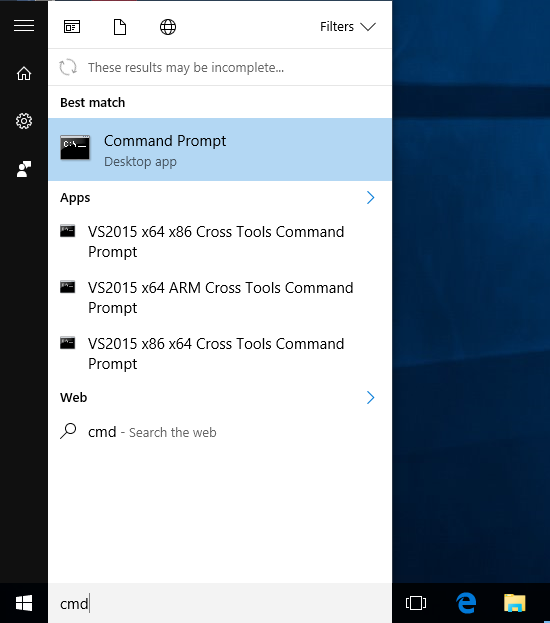Open File Explorer from taskbar

(515, 603)
